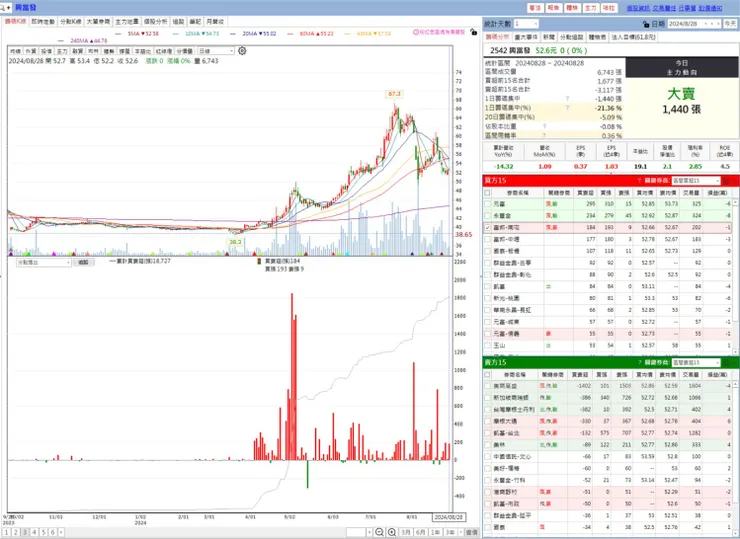Screen dimensions: 740x539
Task: Switch to the 主力地圖 tab
Action: click(x=126, y=22)
